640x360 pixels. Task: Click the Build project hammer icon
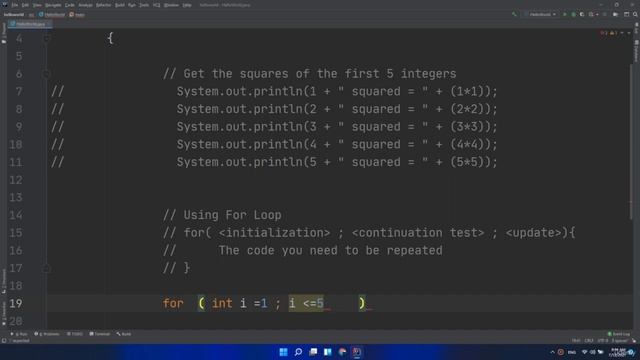[514, 14]
